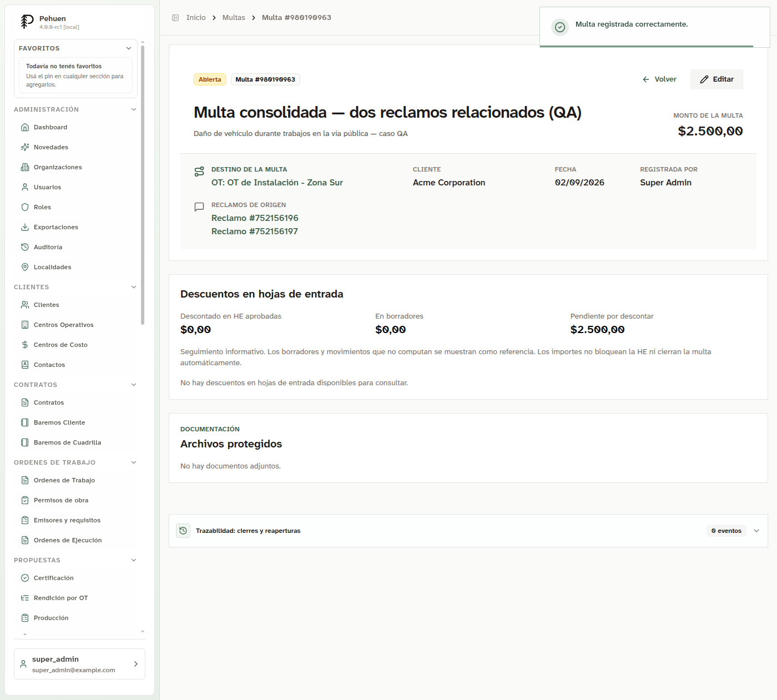The width and height of the screenshot is (777, 700).
Task: Click the Abierta status badge
Action: [210, 79]
